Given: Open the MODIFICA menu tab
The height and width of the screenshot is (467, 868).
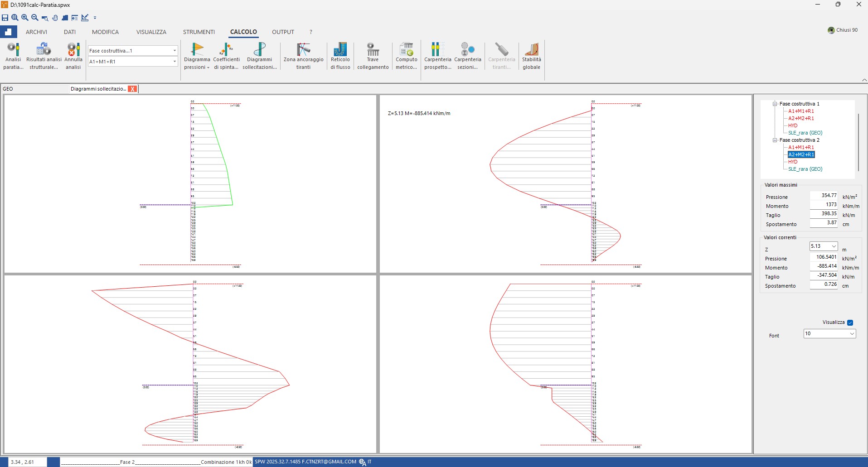Looking at the screenshot, I should pos(105,32).
